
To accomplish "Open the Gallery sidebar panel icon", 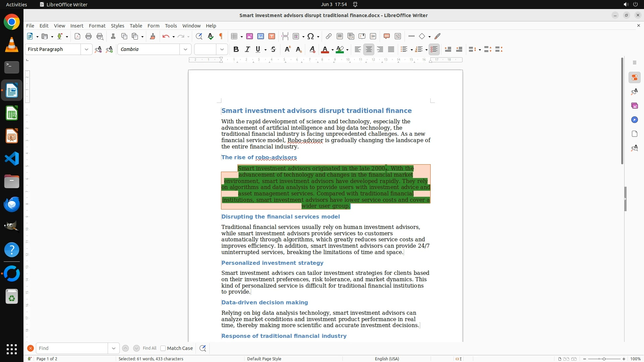I will tap(634, 106).
